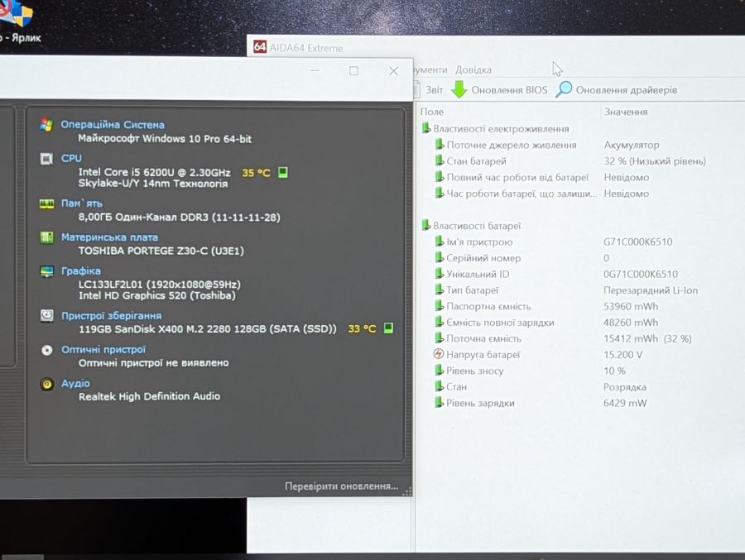Click the 32 % (Низький рівень) value

click(655, 161)
